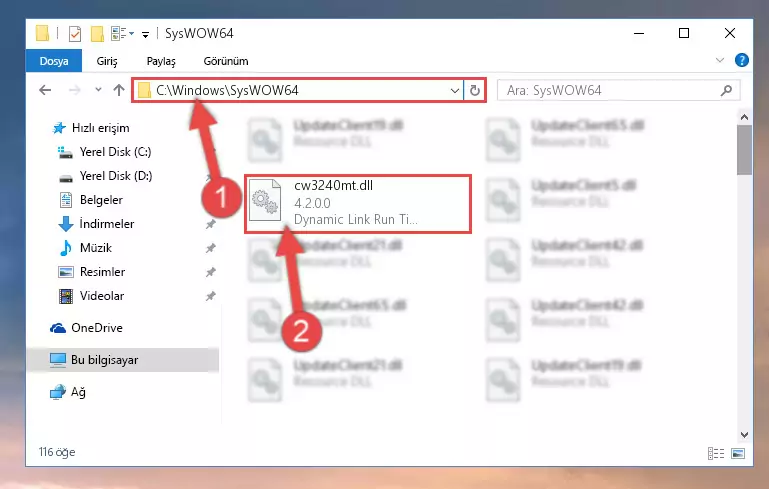
Task: Open the Customize Quick Access Toolbar arrow
Action: 146,34
